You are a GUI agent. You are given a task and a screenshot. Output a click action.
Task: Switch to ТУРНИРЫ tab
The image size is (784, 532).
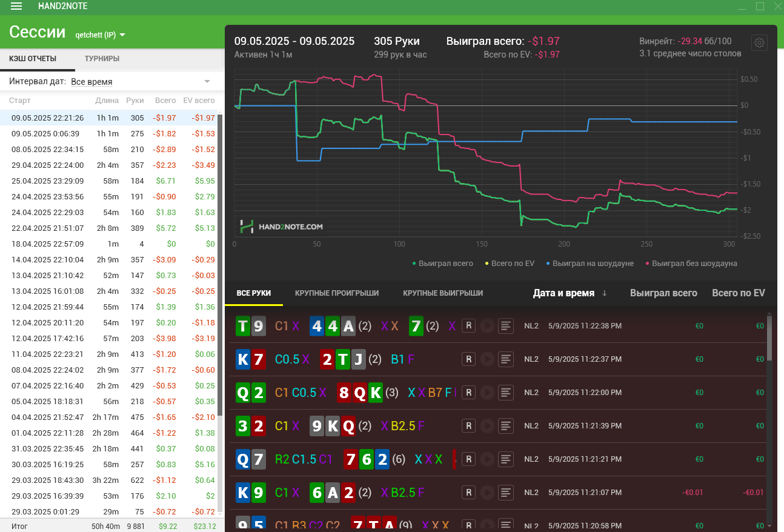click(x=102, y=59)
